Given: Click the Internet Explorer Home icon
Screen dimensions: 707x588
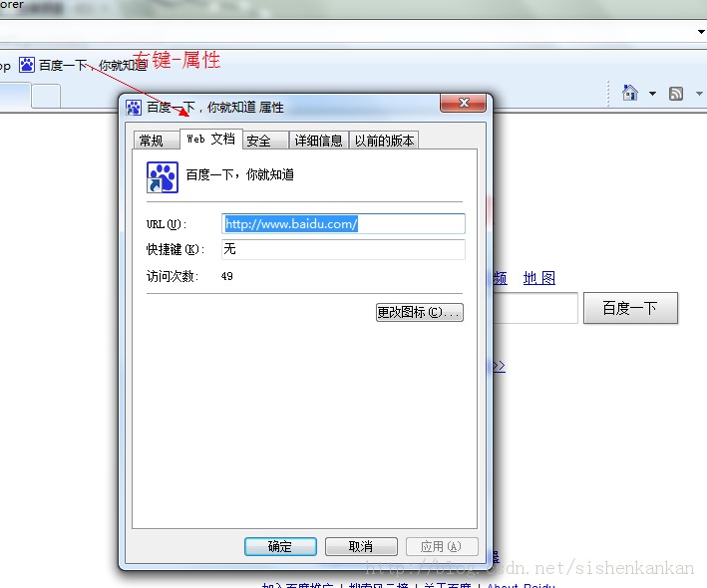Looking at the screenshot, I should [x=630, y=93].
